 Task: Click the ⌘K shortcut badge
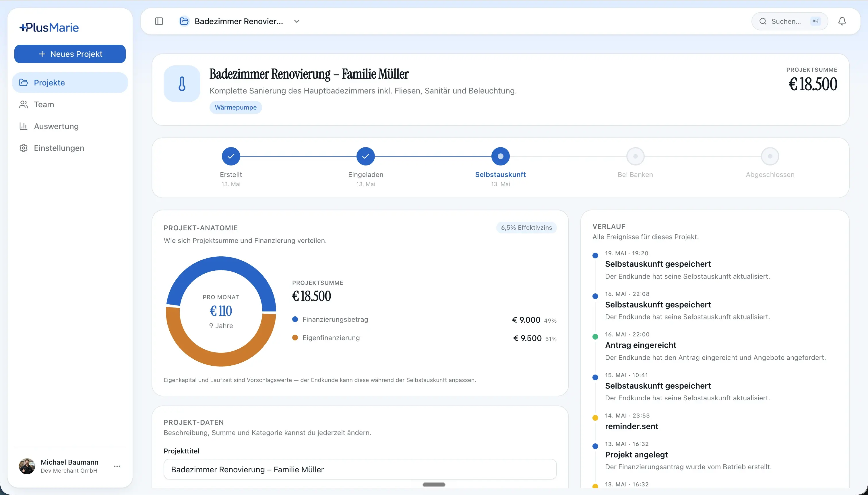(815, 21)
